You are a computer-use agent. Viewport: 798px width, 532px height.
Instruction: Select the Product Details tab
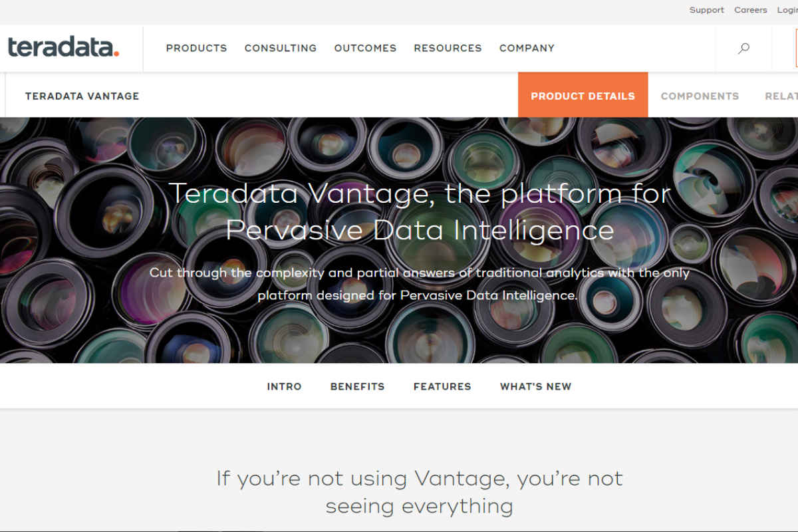point(583,95)
